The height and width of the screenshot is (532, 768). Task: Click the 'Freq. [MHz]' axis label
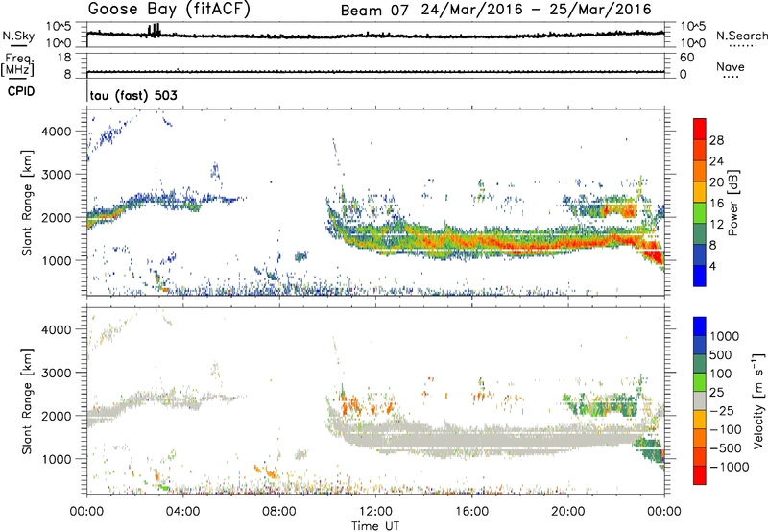point(18,64)
